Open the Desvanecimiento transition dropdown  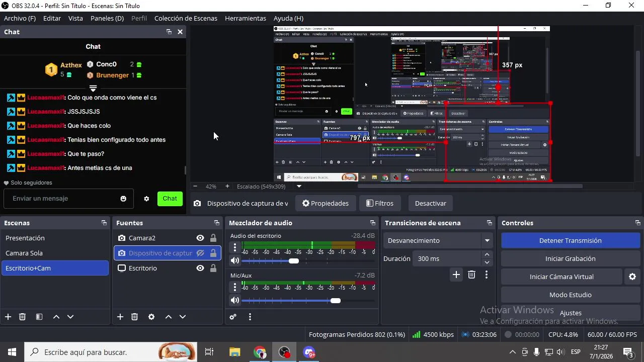438,240
